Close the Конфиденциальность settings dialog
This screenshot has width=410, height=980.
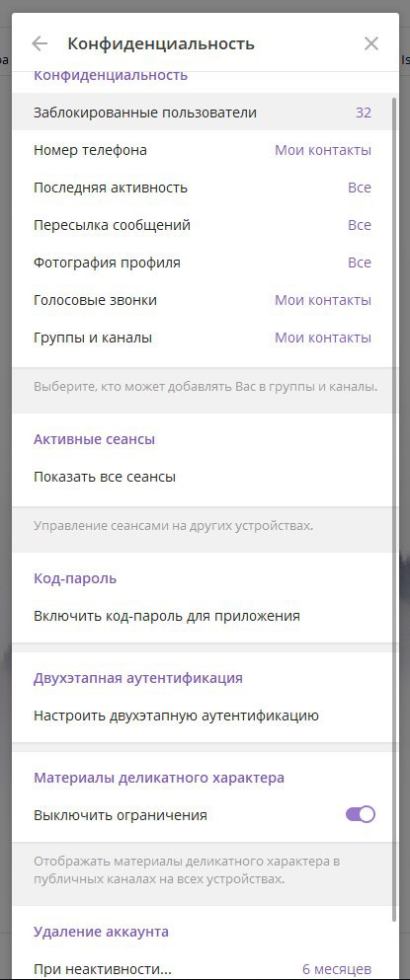point(371,43)
